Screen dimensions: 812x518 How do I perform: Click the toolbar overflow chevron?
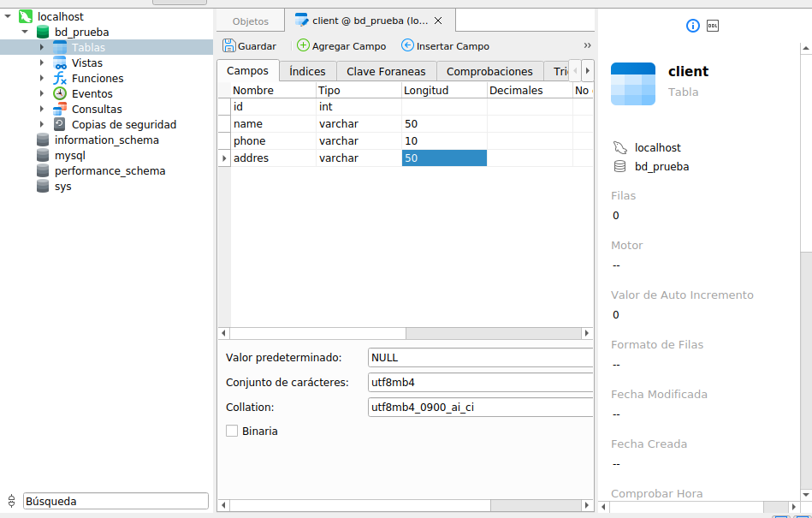(x=587, y=45)
